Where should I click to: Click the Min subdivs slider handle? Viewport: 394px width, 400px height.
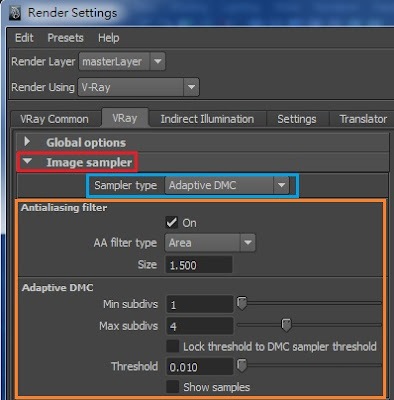242,303
